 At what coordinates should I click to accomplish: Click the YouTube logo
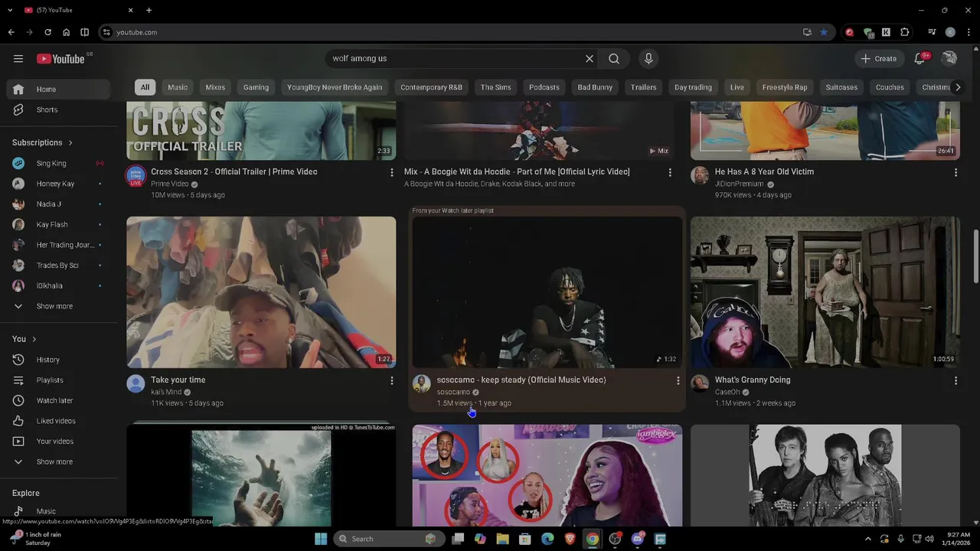tap(60, 59)
